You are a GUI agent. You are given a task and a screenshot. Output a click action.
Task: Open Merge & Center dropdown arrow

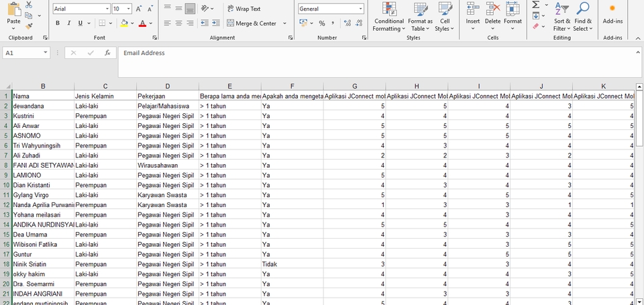[x=284, y=23]
